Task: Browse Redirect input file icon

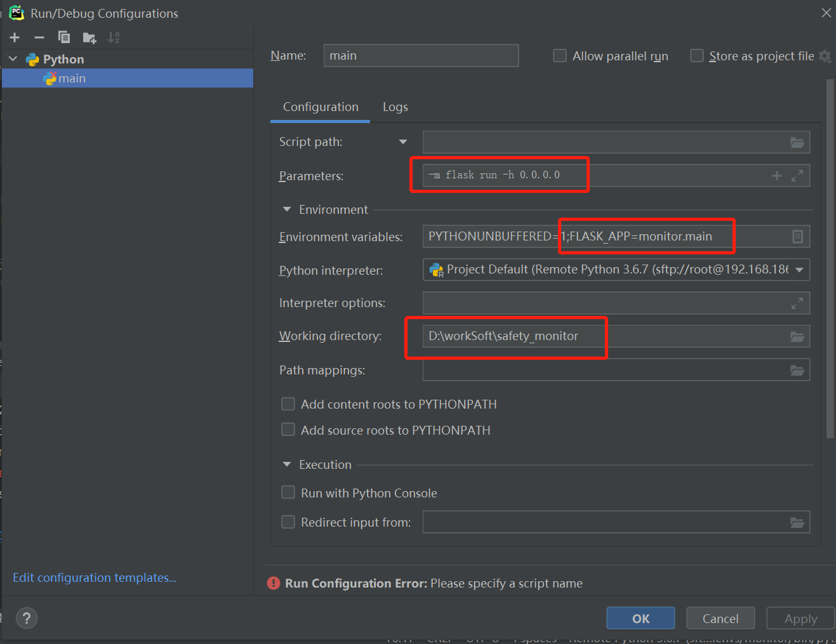Action: click(x=797, y=522)
